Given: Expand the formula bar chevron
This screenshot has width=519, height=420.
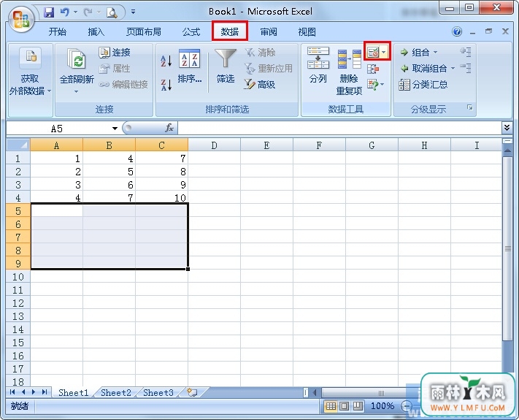Looking at the screenshot, I should 507,128.
